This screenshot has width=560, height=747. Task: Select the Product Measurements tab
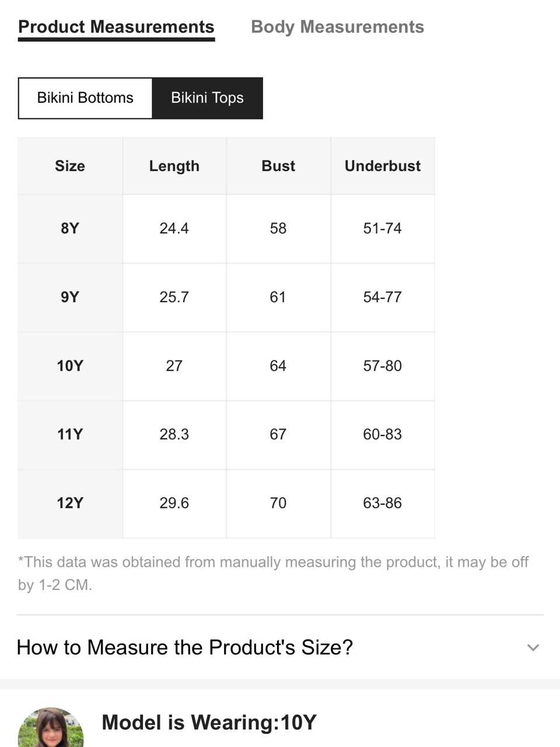coord(116,27)
